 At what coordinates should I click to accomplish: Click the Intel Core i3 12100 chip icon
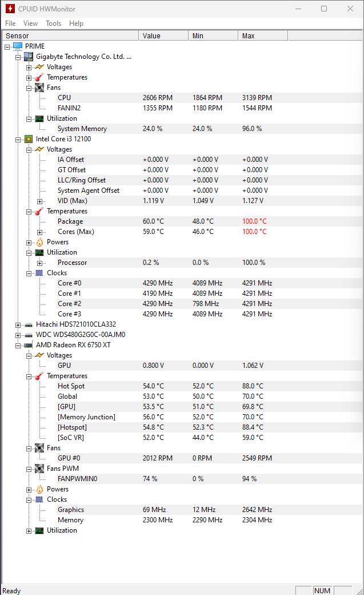[x=29, y=139]
